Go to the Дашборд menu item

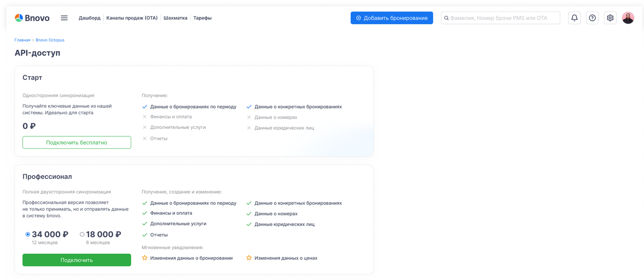tap(89, 18)
